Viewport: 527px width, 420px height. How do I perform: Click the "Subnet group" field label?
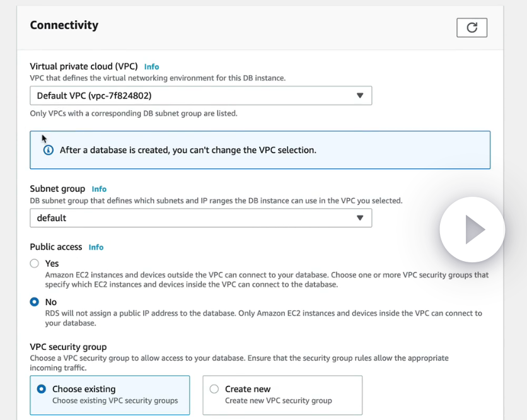click(x=57, y=189)
